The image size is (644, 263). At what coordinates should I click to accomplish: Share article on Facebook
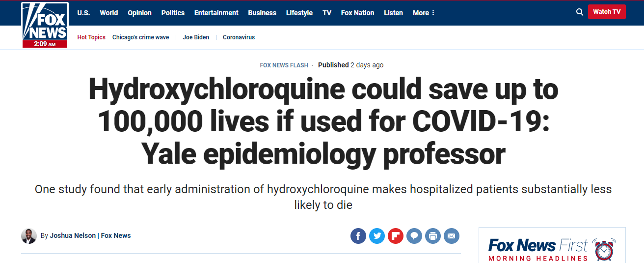pyautogui.click(x=358, y=236)
